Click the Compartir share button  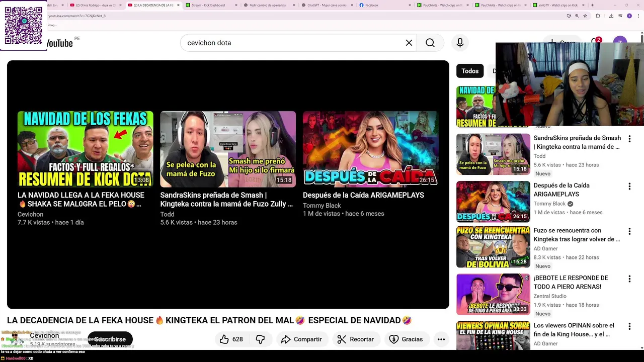(x=301, y=339)
